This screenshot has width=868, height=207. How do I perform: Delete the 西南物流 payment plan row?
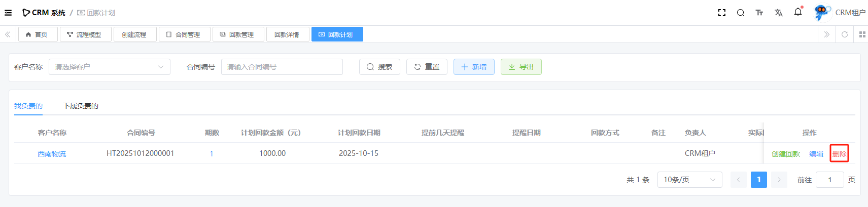[x=839, y=154]
